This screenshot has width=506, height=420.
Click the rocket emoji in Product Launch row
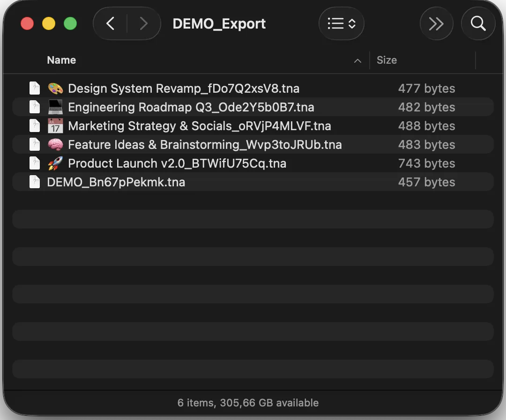[55, 163]
